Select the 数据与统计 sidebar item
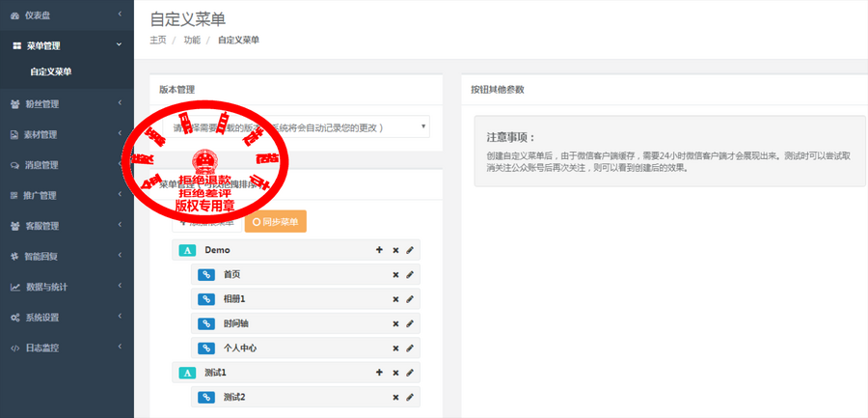The width and height of the screenshot is (868, 418). (67, 287)
